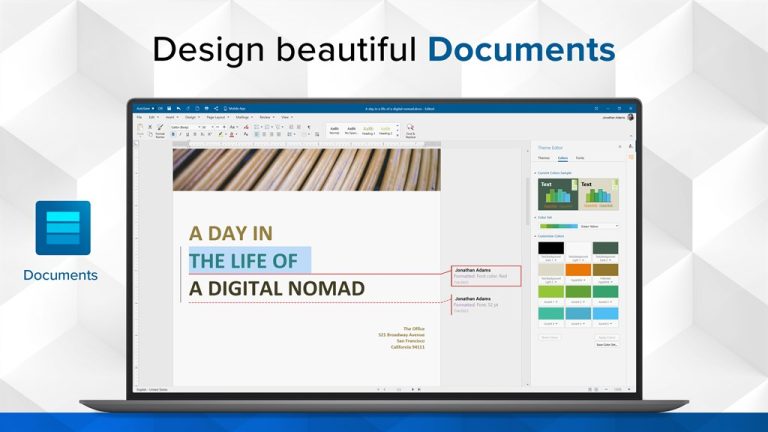This screenshot has height=432, width=768.
Task: Open the font name dropdown
Action: pyautogui.click(x=183, y=127)
